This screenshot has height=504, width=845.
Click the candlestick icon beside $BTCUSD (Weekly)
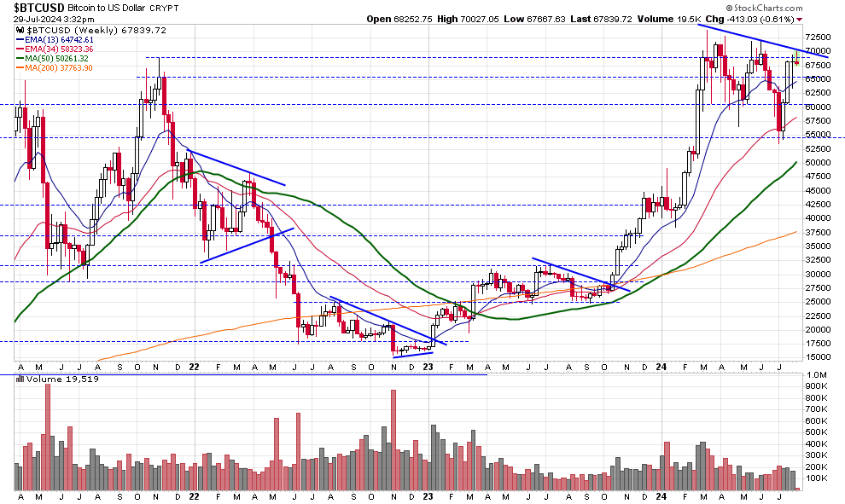click(x=19, y=30)
